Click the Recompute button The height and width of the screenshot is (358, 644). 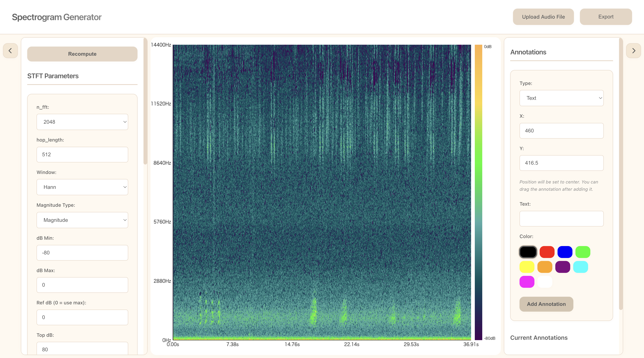pyautogui.click(x=82, y=54)
